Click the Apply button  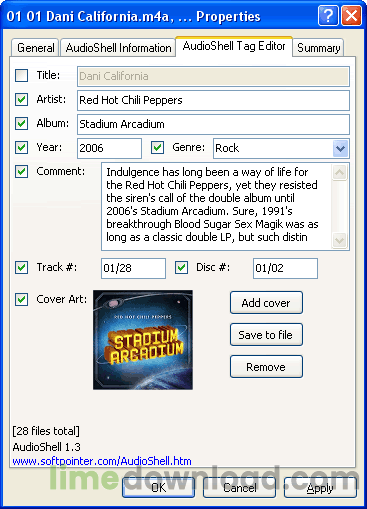[320, 488]
